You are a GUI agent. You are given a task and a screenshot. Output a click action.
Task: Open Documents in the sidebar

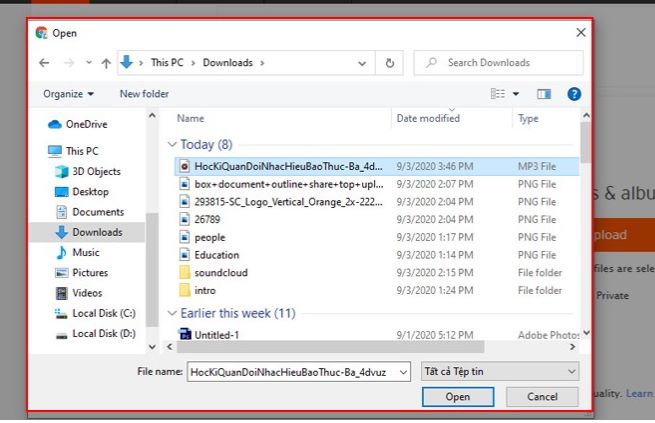point(90,212)
